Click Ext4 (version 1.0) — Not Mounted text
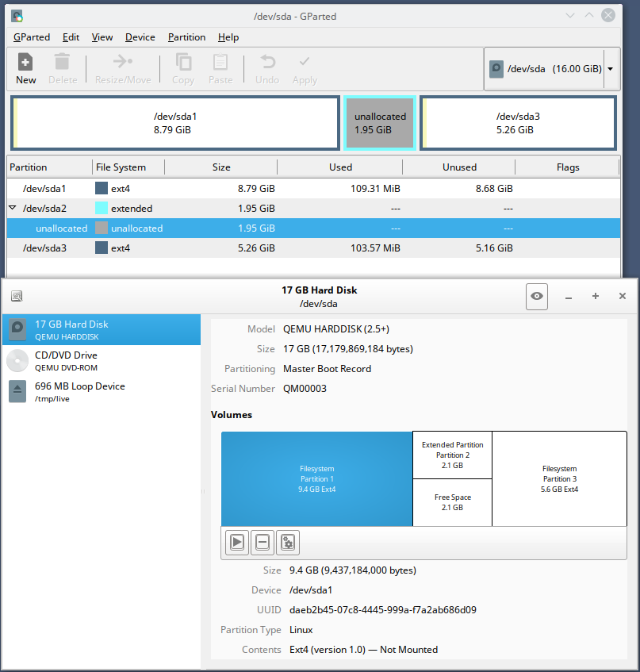 pos(364,649)
